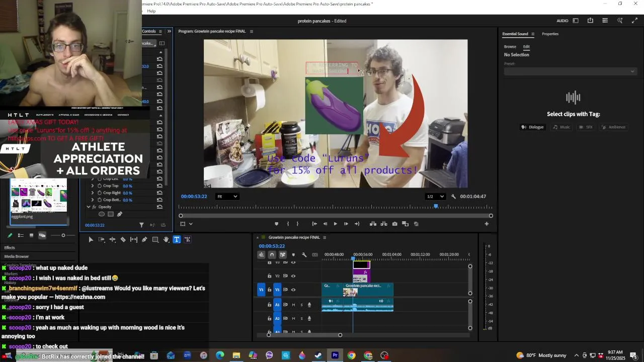Toggle insert sequences as nests button
The image size is (644, 362).
pos(261,254)
